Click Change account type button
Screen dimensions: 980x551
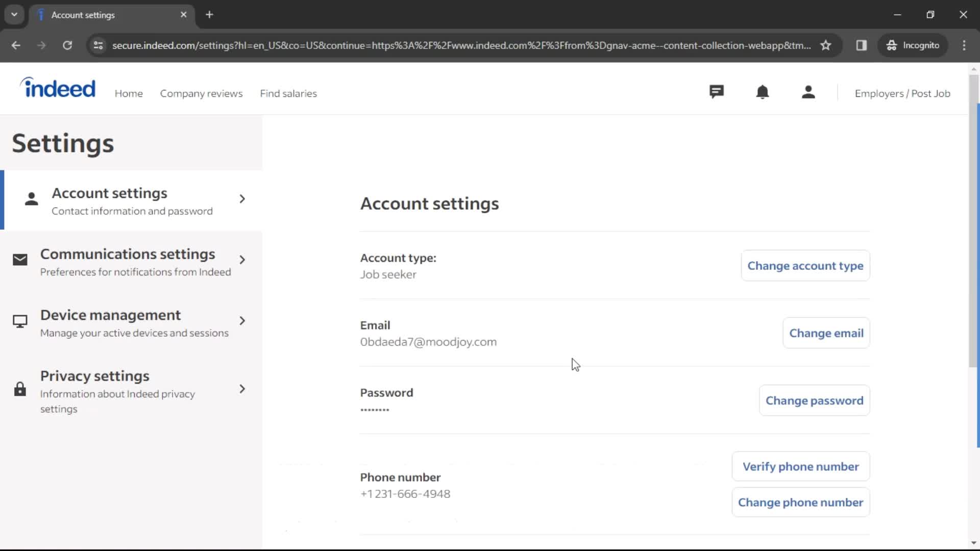pos(805,266)
